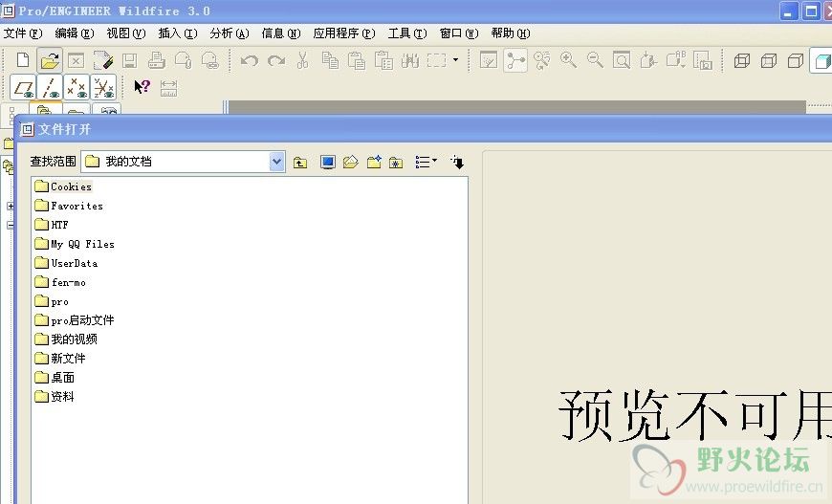Screen dimensions: 832x504
Task: Select No Hidden display mode
Action: pos(796,60)
